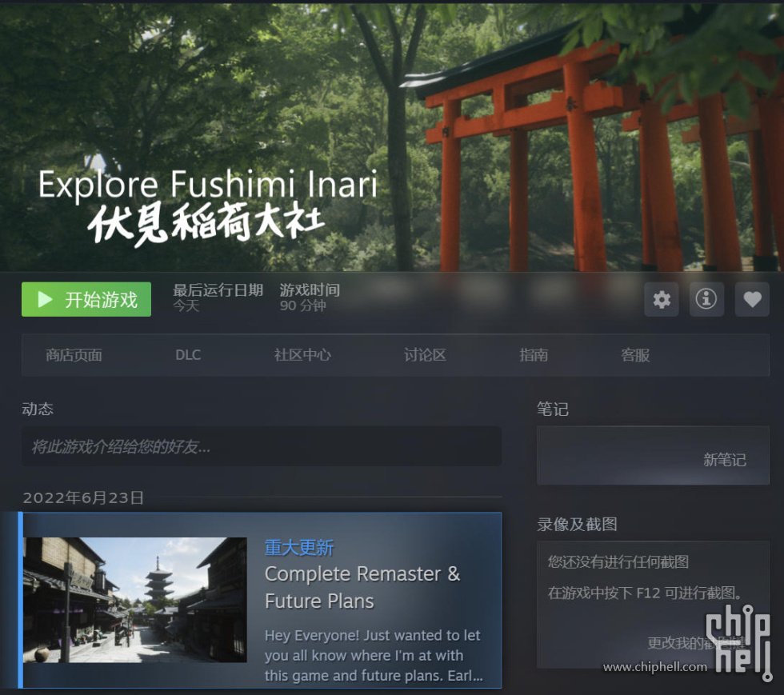Open the 商店页面 store page tab
Viewport: 784px width, 695px height.
pos(74,355)
